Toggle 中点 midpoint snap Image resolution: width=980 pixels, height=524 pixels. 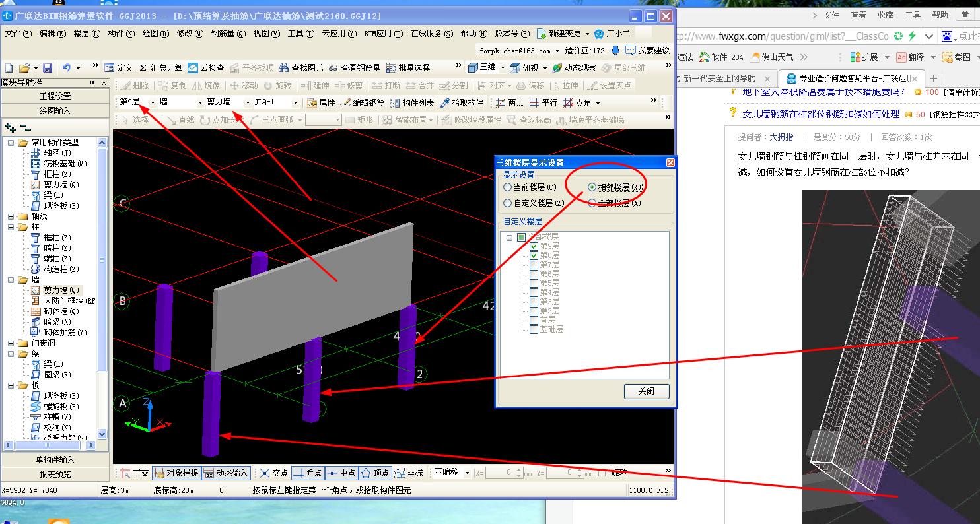[x=341, y=473]
